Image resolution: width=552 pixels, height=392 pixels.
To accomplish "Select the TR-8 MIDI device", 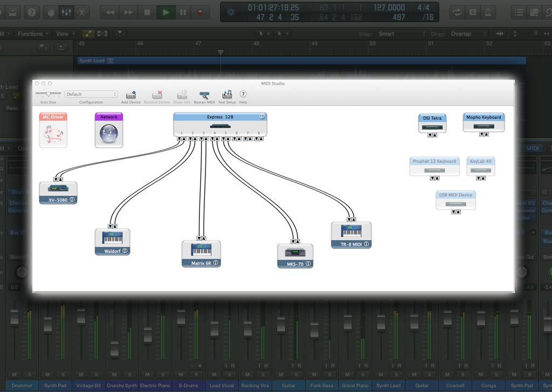I will click(x=351, y=232).
